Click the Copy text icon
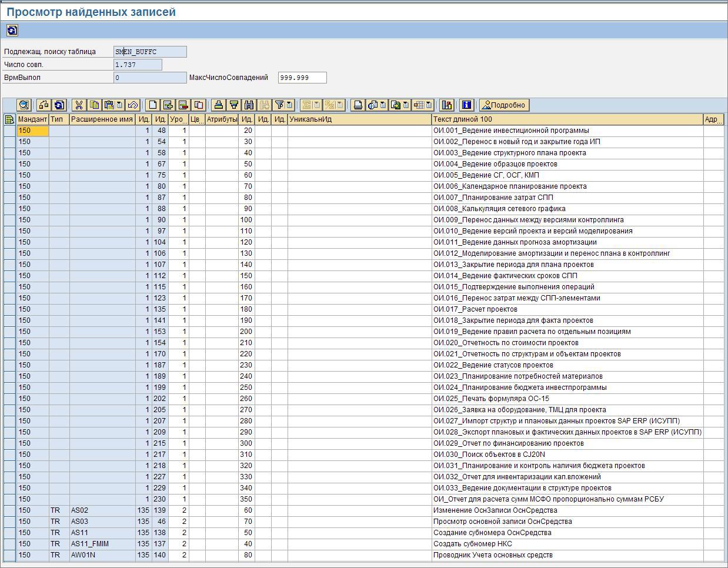The image size is (728, 568). [x=94, y=105]
